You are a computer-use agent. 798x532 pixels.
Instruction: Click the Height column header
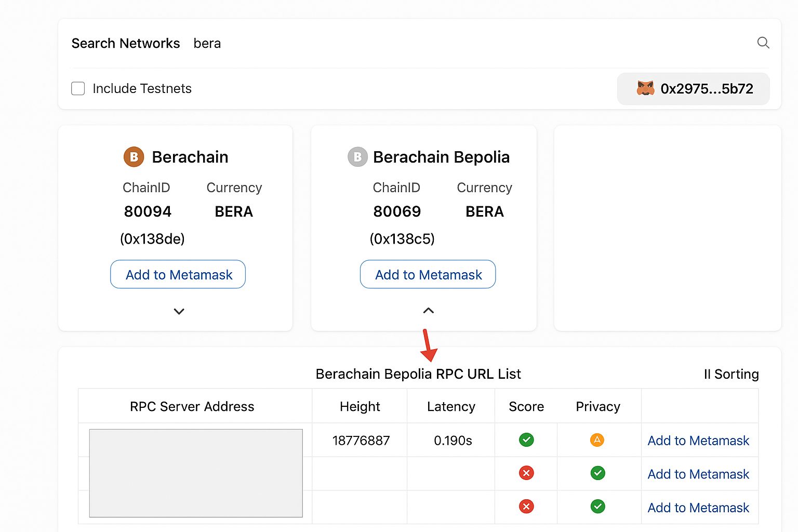coord(360,406)
